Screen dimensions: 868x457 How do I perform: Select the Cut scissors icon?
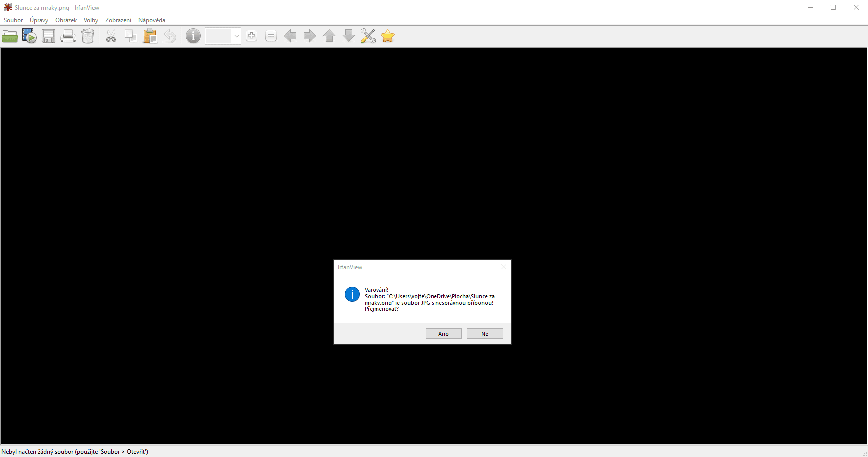(111, 36)
